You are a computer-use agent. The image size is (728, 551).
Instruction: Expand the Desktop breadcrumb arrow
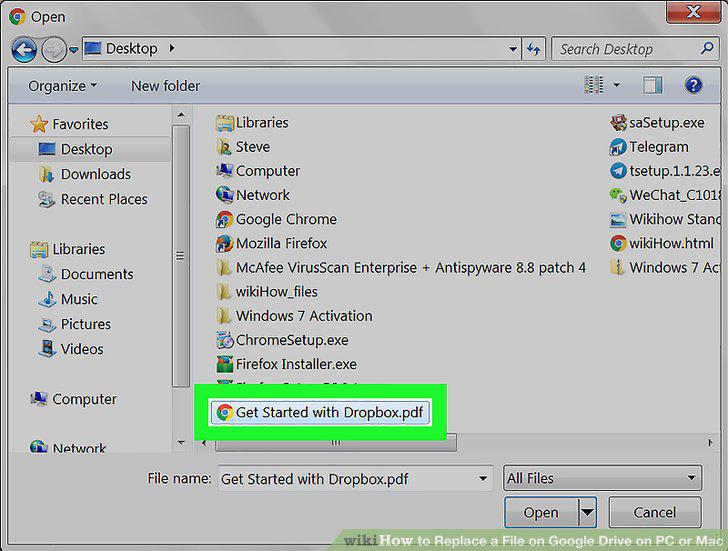pyautogui.click(x=172, y=48)
